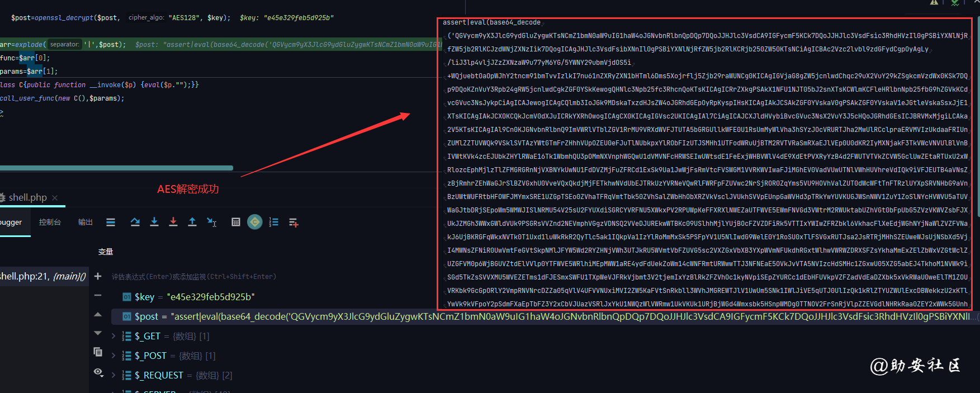Click the $post string type icon

point(127,316)
